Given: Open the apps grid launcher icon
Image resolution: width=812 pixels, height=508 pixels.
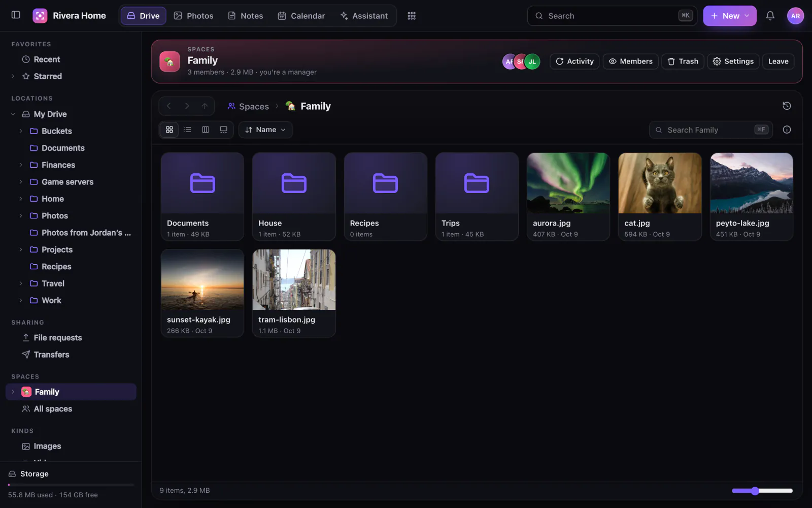Looking at the screenshot, I should [x=412, y=16].
